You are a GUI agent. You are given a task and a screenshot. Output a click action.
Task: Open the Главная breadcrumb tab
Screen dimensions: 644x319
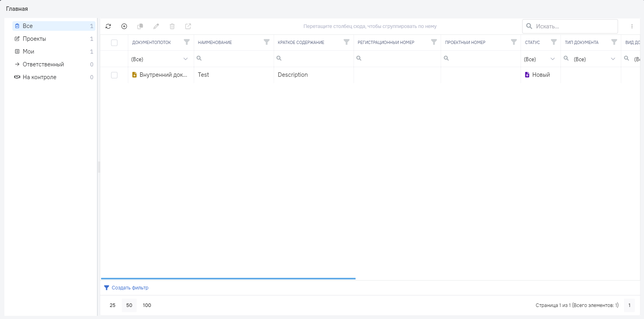(17, 9)
